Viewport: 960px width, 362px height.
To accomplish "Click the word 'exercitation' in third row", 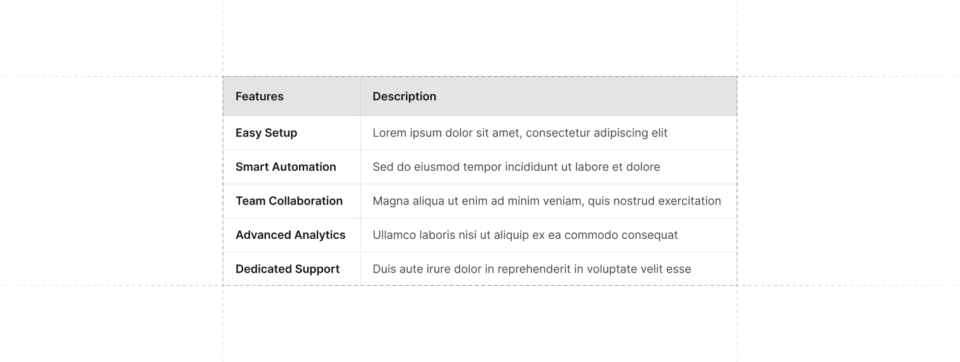I will pos(689,201).
